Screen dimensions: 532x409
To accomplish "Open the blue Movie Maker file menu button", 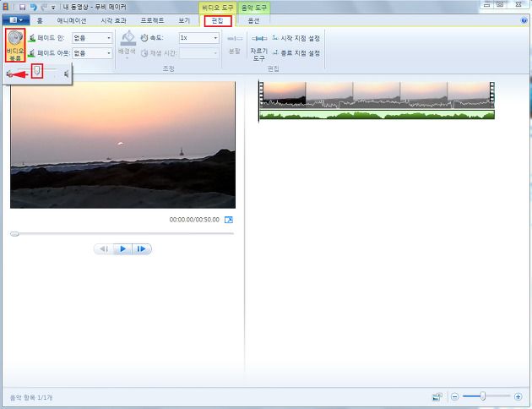I will click(x=16, y=20).
